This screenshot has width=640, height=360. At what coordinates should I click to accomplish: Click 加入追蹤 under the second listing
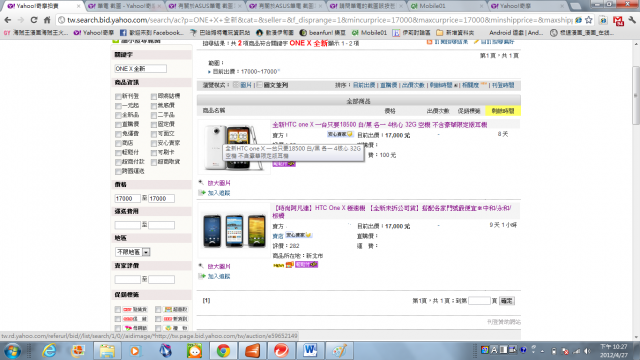(219, 276)
